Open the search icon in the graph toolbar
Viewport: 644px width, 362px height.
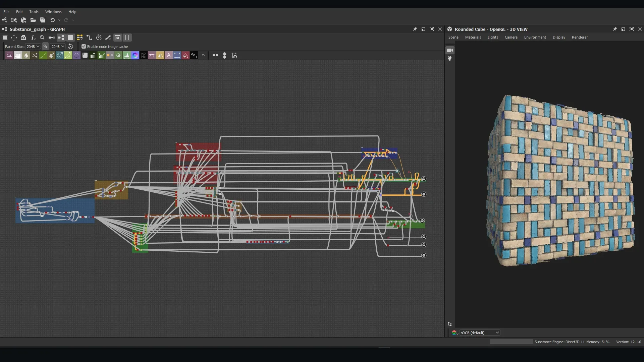coord(42,38)
